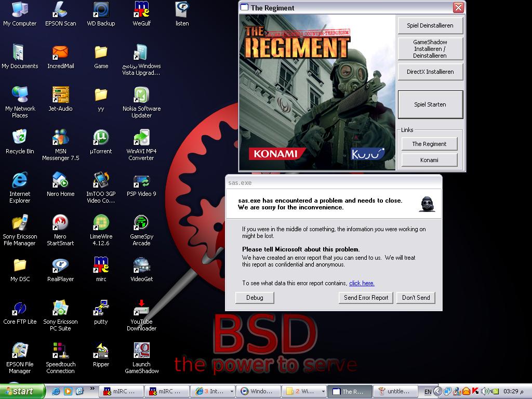532x399 pixels.
Task: Open the 'click here' error report link
Action: (362, 283)
